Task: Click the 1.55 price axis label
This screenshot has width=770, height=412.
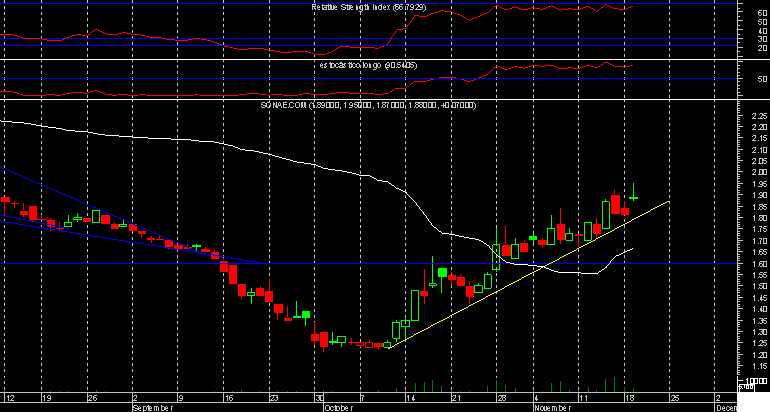Action: point(759,275)
